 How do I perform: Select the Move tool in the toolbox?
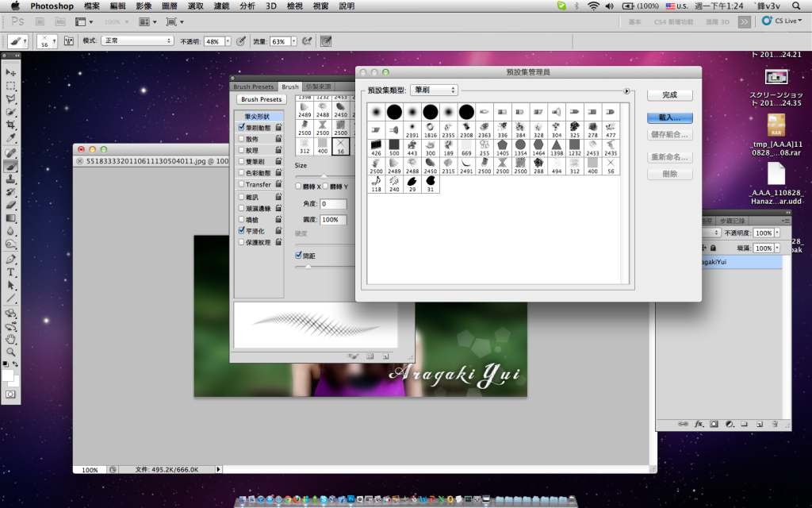tap(11, 72)
